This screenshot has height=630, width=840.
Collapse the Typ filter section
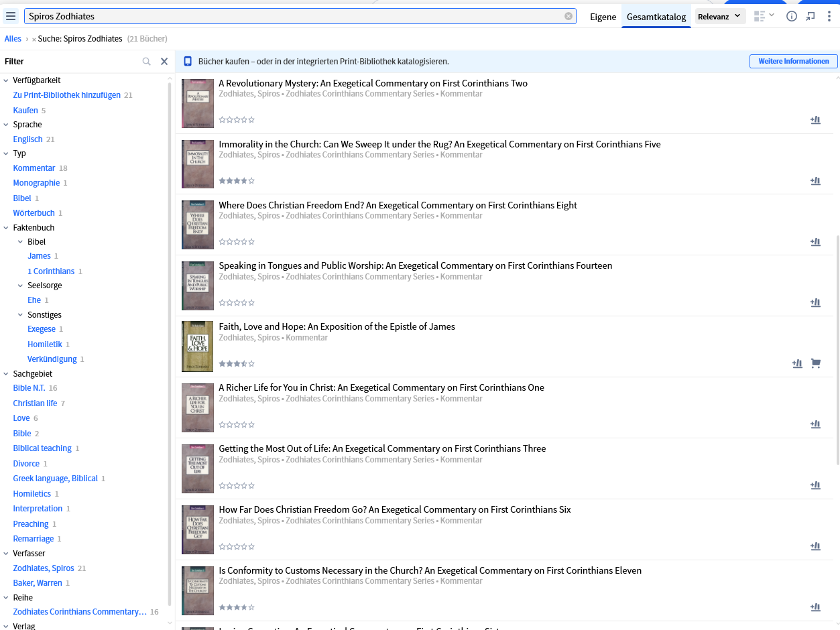6,153
